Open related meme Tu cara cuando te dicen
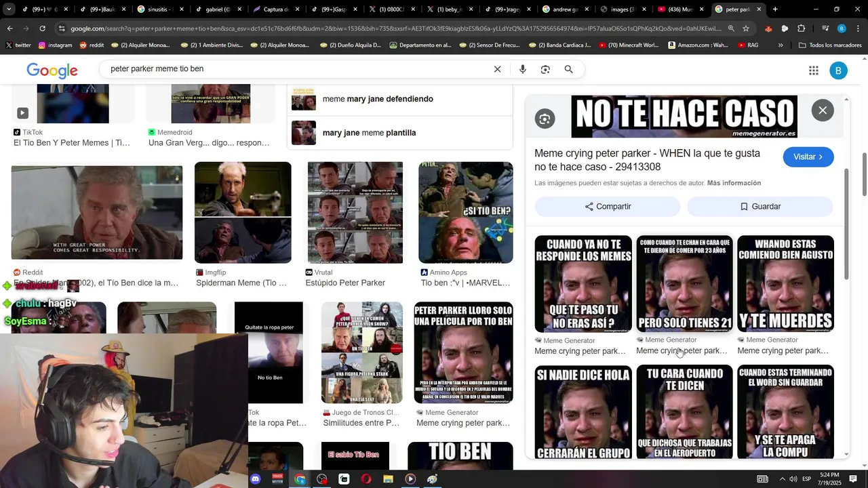This screenshot has height=488, width=868. pyautogui.click(x=684, y=412)
